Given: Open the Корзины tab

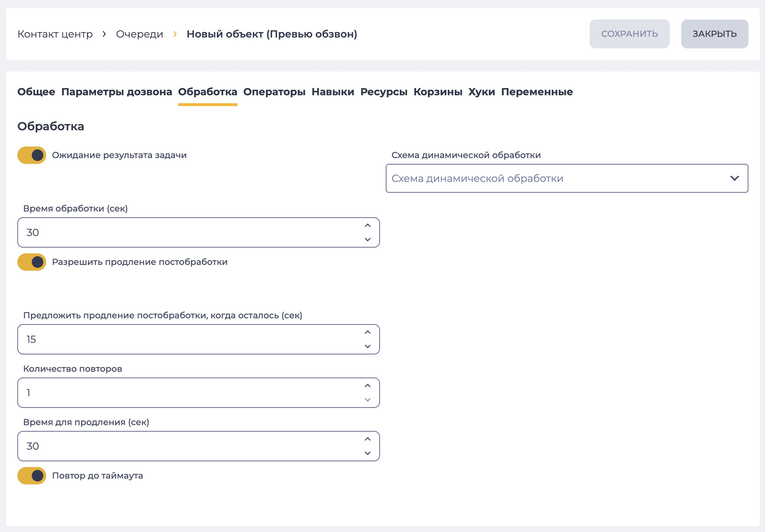Looking at the screenshot, I should pyautogui.click(x=438, y=92).
